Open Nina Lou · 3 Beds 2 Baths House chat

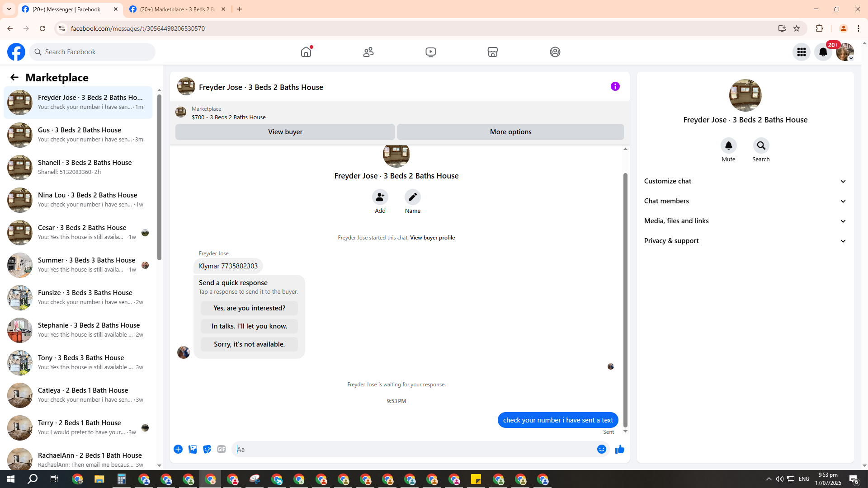click(78, 200)
